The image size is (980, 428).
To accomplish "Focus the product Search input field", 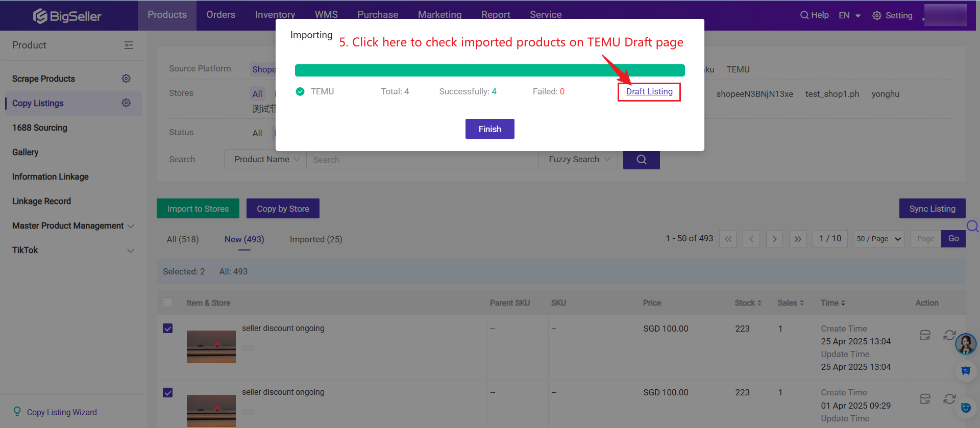I will pyautogui.click(x=423, y=160).
